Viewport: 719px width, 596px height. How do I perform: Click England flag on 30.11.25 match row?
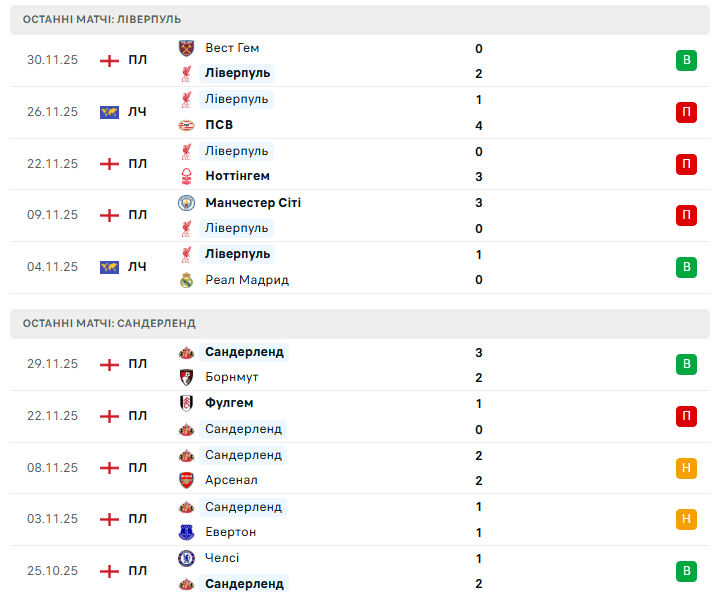[109, 60]
